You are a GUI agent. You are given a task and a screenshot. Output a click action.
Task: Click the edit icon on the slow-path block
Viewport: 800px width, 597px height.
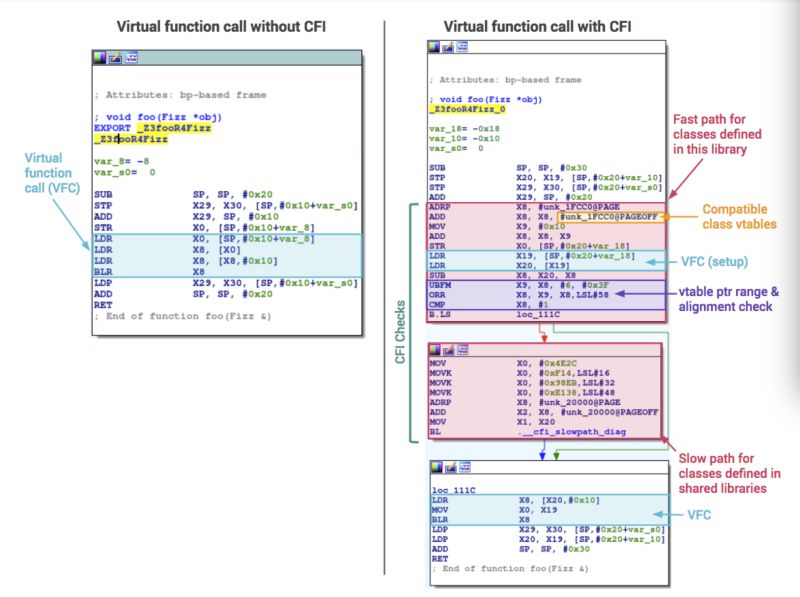pos(447,351)
